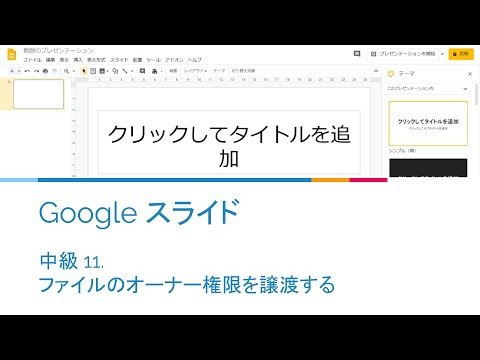
Task: Open the アドオン menu
Action: click(x=174, y=60)
